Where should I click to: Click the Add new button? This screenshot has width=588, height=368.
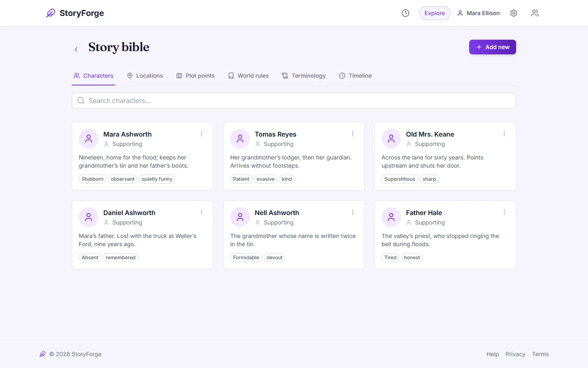point(492,47)
